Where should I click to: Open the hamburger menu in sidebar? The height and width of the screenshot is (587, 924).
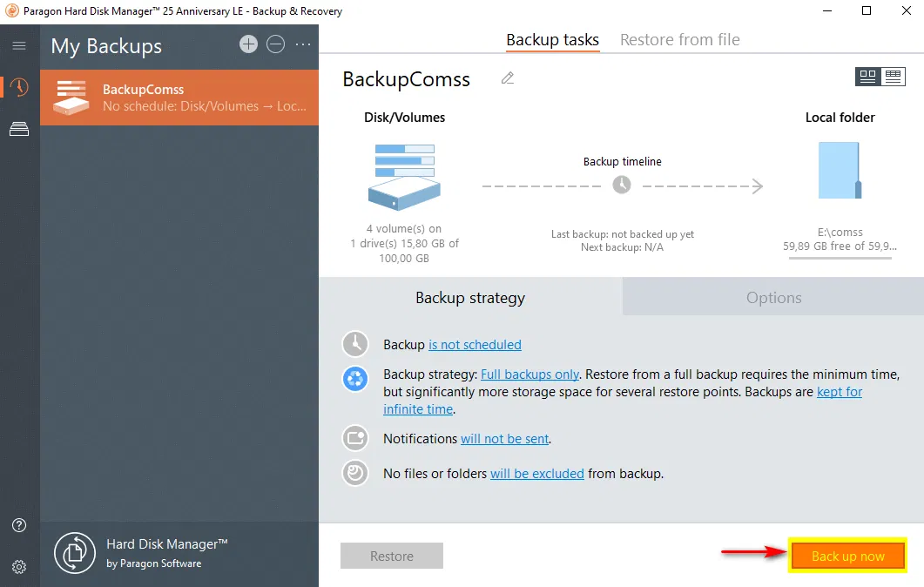(19, 46)
